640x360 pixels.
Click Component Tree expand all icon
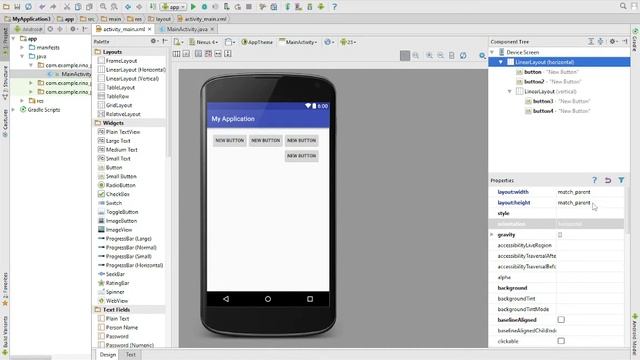tap(591, 42)
